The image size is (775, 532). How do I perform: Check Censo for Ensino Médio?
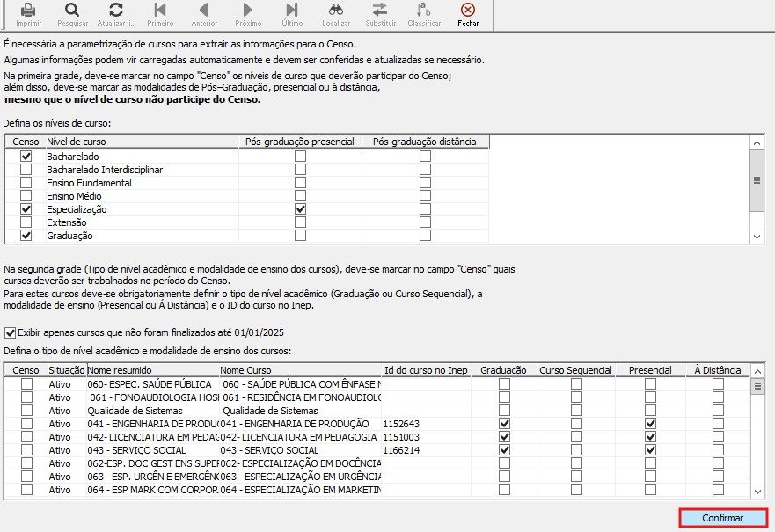(26, 196)
